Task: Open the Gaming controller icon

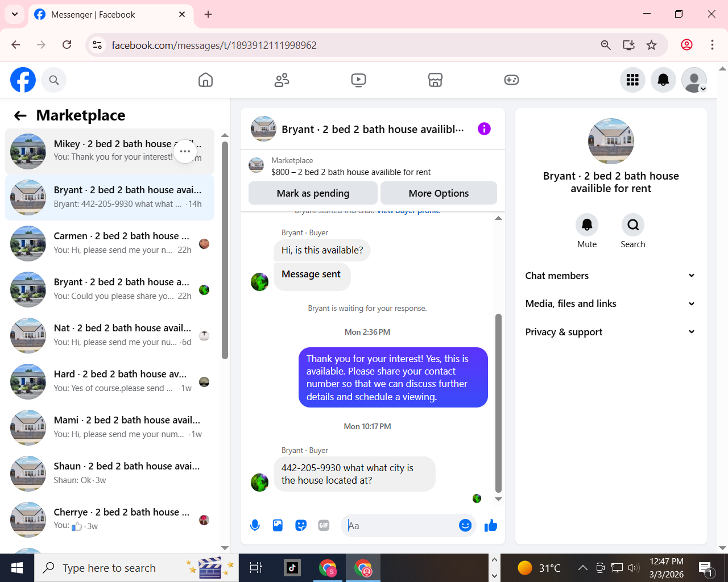Action: [511, 80]
